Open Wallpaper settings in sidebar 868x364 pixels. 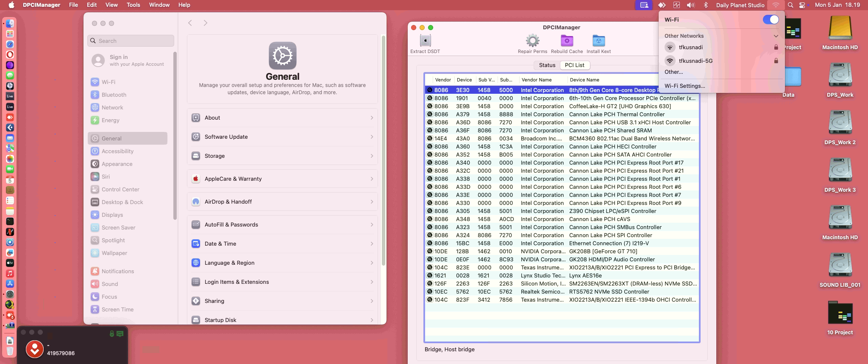click(x=128, y=253)
